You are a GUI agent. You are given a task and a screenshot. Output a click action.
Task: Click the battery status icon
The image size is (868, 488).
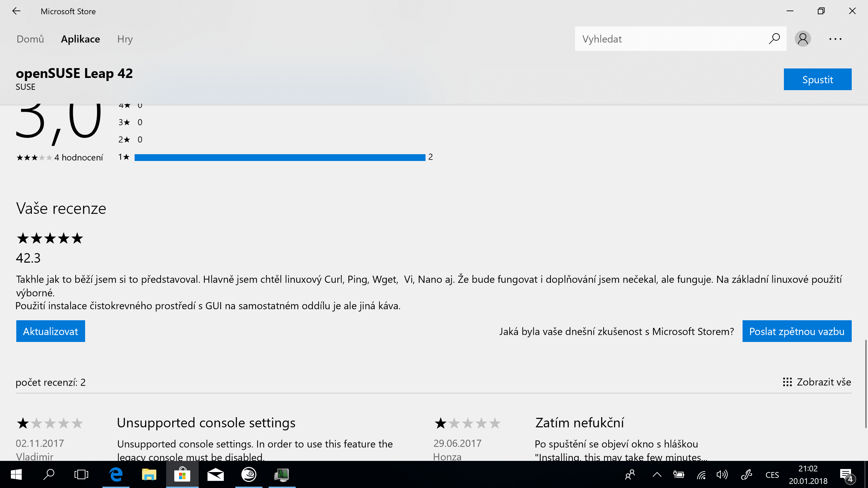click(678, 474)
